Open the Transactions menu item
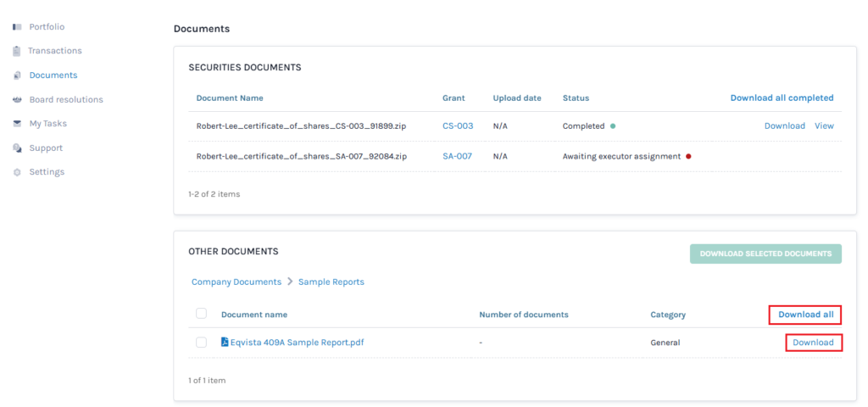Screen dimensions: 868x407 pos(54,51)
